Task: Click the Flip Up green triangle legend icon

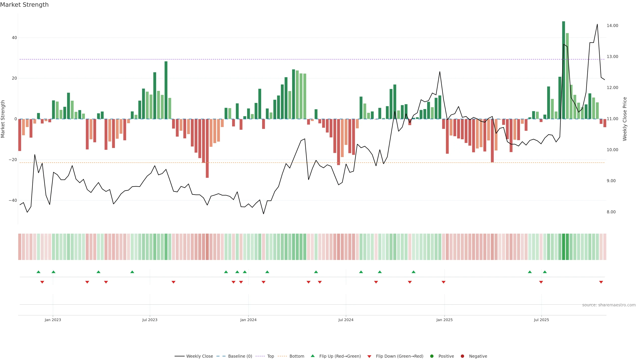Action: point(312,356)
